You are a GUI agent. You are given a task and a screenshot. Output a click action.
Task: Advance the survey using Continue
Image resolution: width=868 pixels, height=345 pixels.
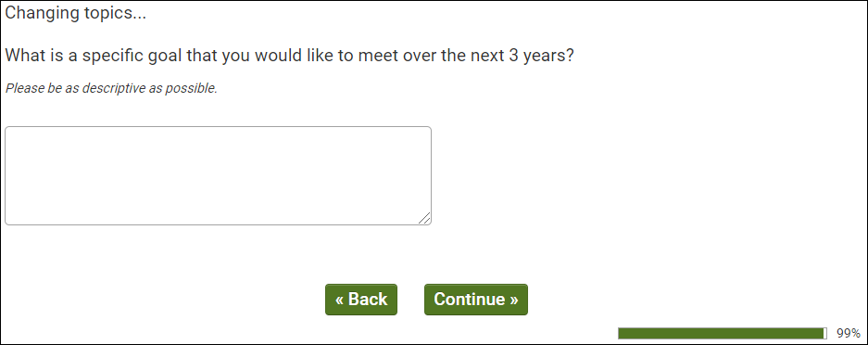[475, 300]
